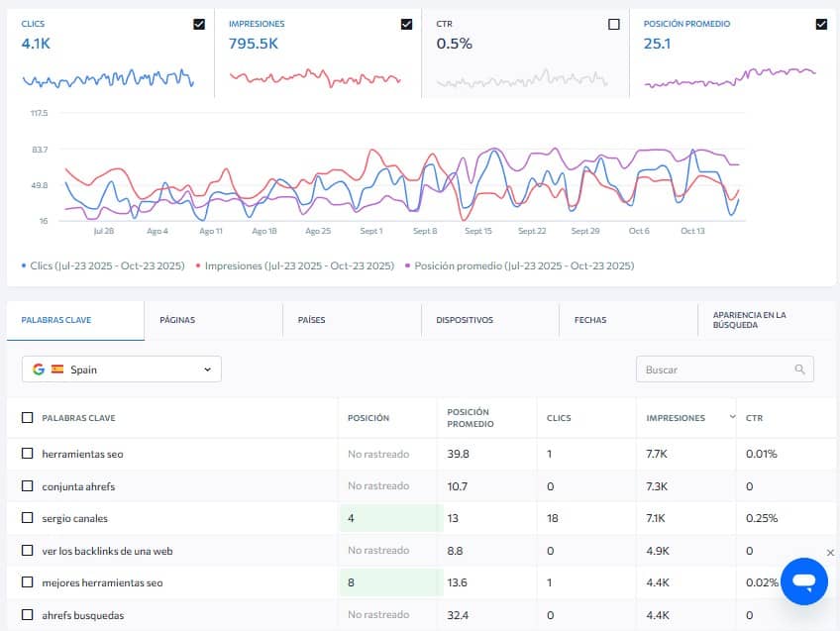
Task: Click the 'sergio canales' keyword
Action: pyautogui.click(x=75, y=518)
